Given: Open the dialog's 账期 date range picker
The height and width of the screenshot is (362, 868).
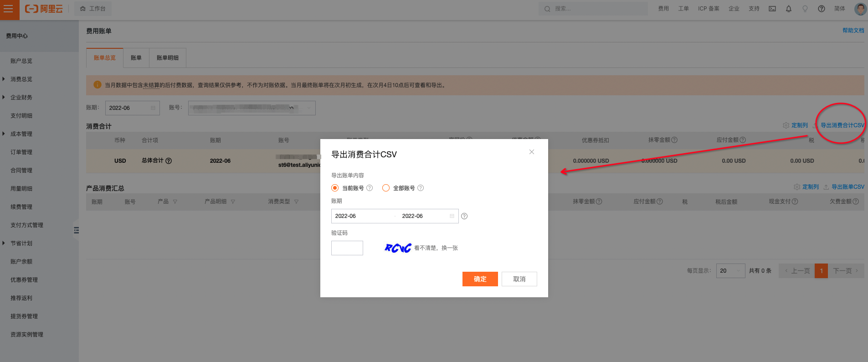Looking at the screenshot, I should 395,216.
